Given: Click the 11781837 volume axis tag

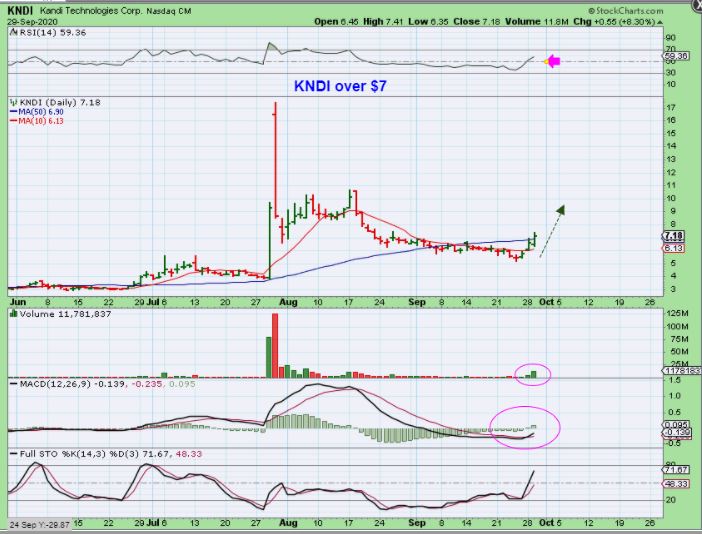Looking at the screenshot, I should (681, 371).
